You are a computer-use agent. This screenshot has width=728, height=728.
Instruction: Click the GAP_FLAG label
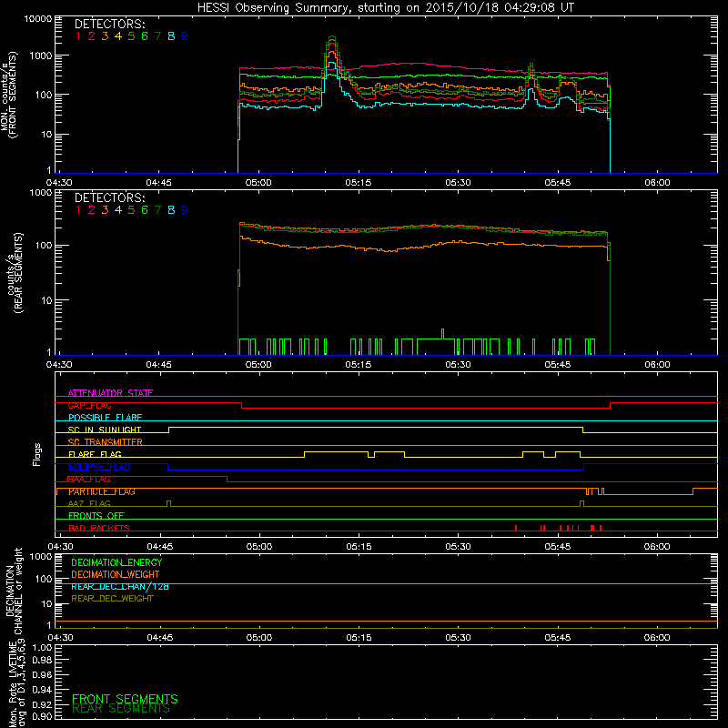point(89,405)
